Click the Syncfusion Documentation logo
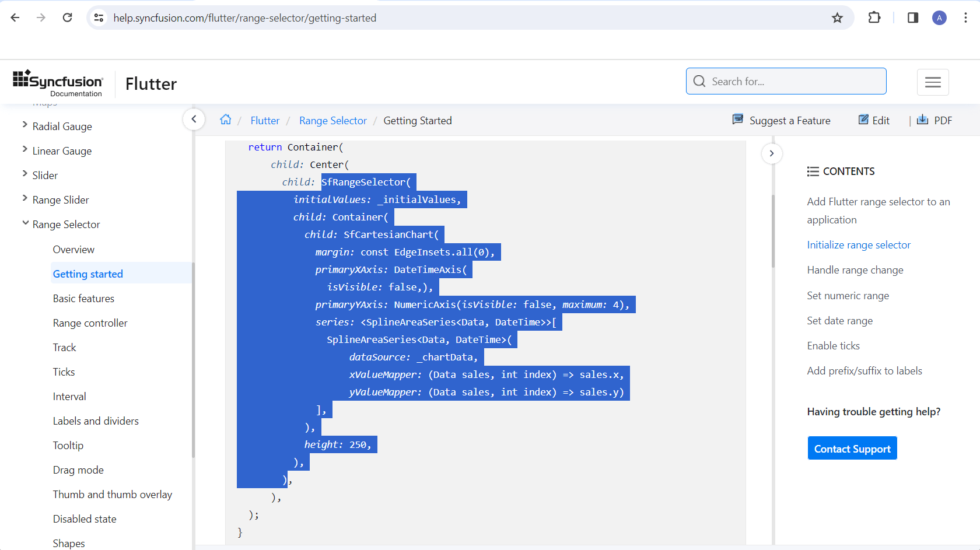Image resolution: width=980 pixels, height=550 pixels. coord(58,83)
